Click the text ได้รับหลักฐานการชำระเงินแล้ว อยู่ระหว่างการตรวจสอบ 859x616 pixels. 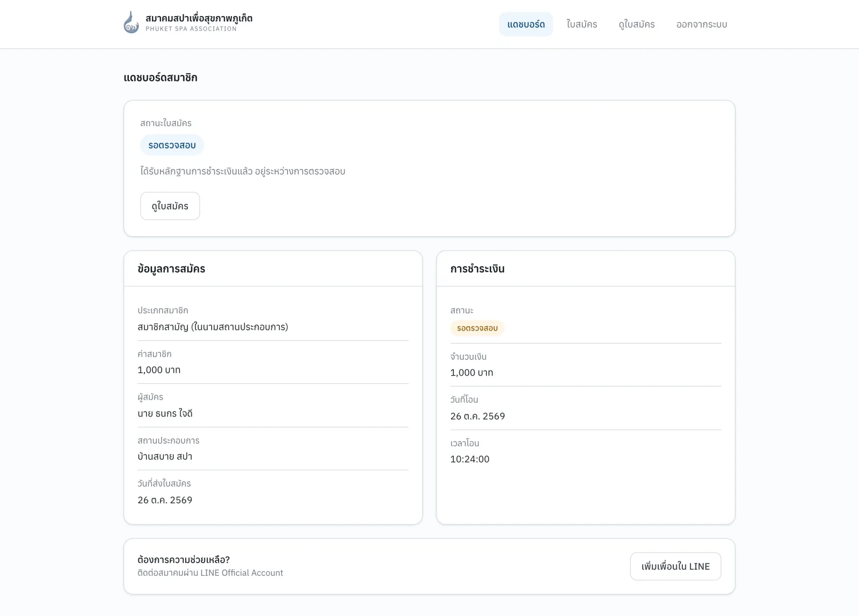click(x=243, y=171)
